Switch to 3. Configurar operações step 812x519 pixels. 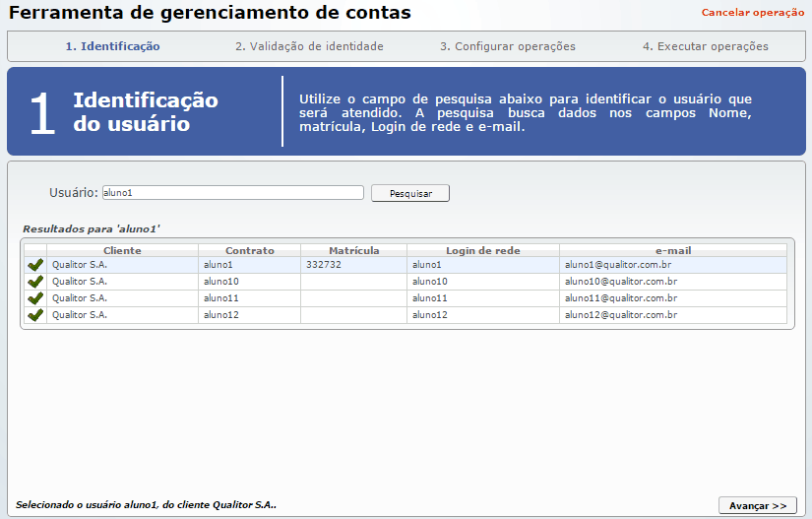tap(507, 46)
